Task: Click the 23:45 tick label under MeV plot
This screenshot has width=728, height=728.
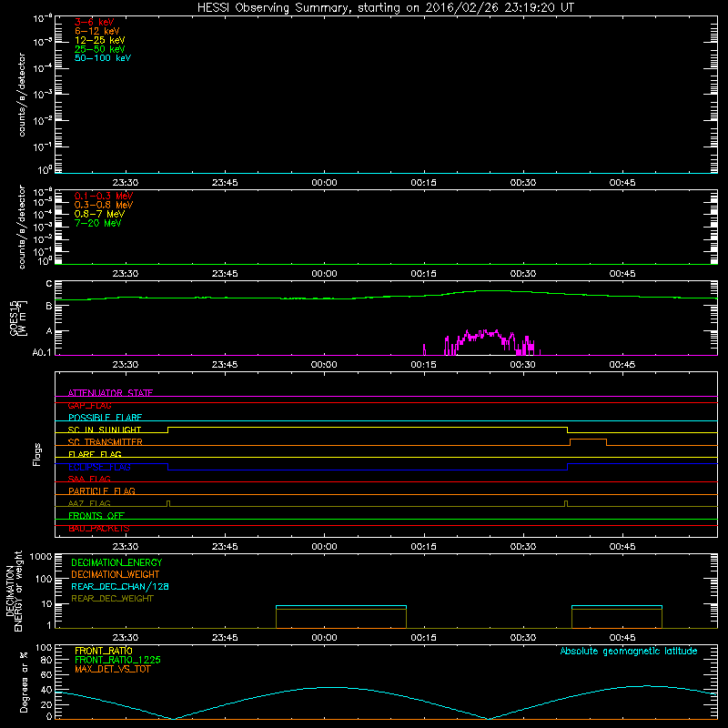Action: [225, 274]
